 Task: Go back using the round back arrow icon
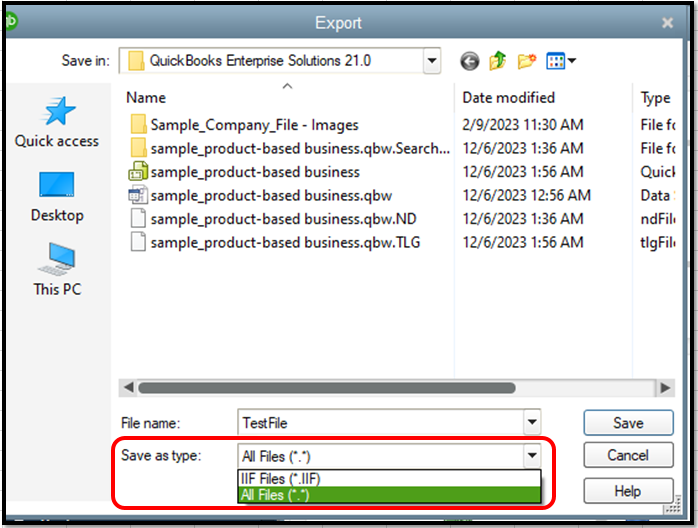[470, 61]
